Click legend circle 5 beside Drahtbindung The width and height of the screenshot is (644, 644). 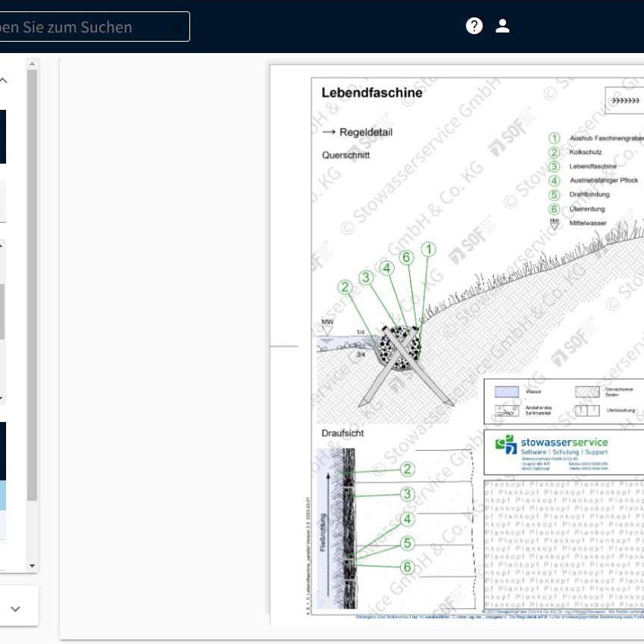(x=555, y=195)
